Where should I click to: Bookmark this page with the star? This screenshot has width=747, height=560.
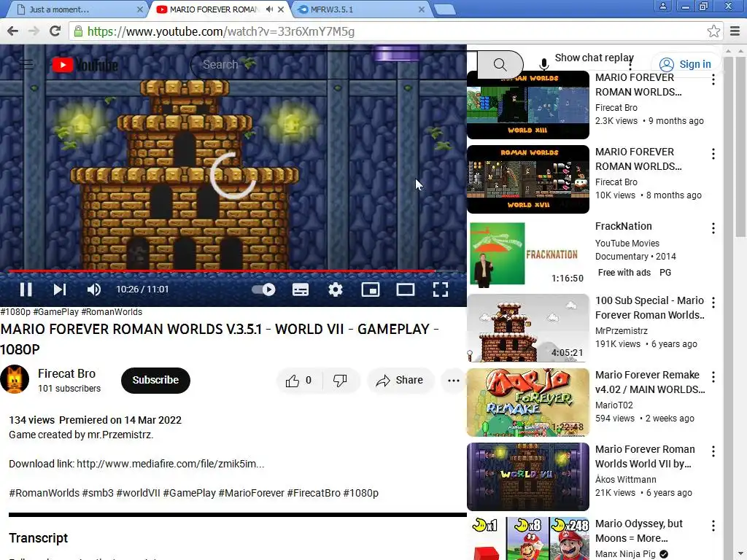point(713,31)
